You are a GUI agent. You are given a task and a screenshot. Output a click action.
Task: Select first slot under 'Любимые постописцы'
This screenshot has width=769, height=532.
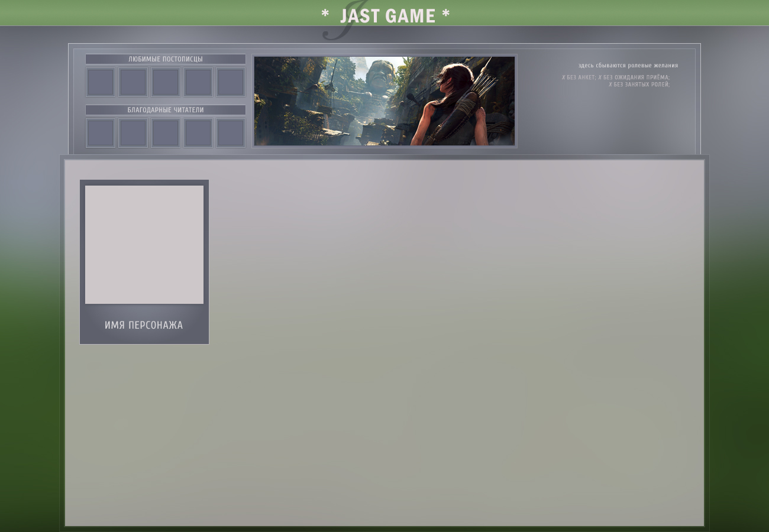(101, 82)
